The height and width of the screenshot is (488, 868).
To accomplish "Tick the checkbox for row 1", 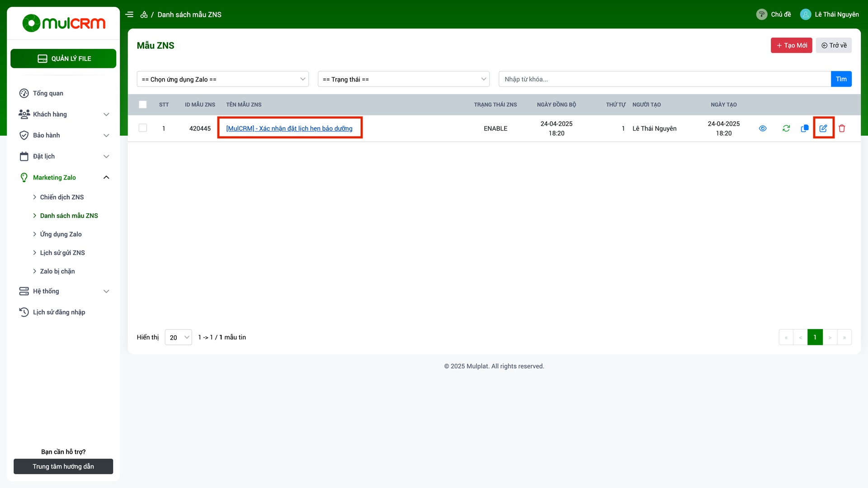I will coord(143,128).
